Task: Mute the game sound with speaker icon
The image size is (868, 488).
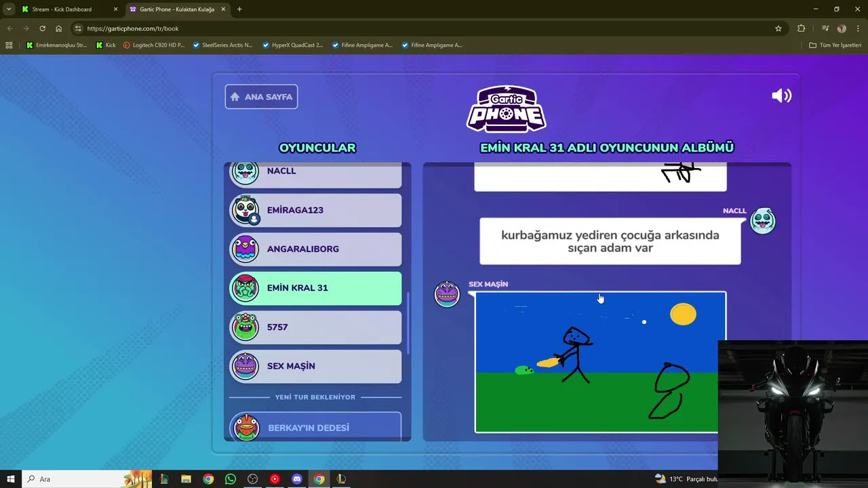Action: click(781, 96)
